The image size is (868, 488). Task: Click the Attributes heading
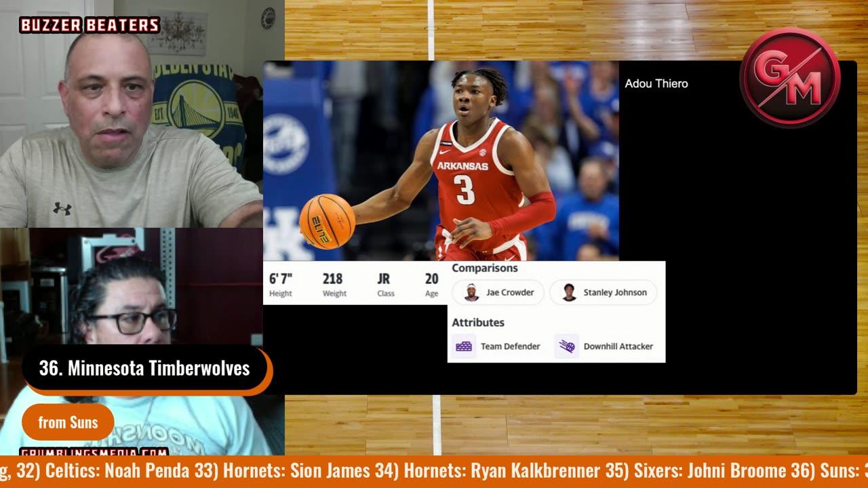pos(478,323)
